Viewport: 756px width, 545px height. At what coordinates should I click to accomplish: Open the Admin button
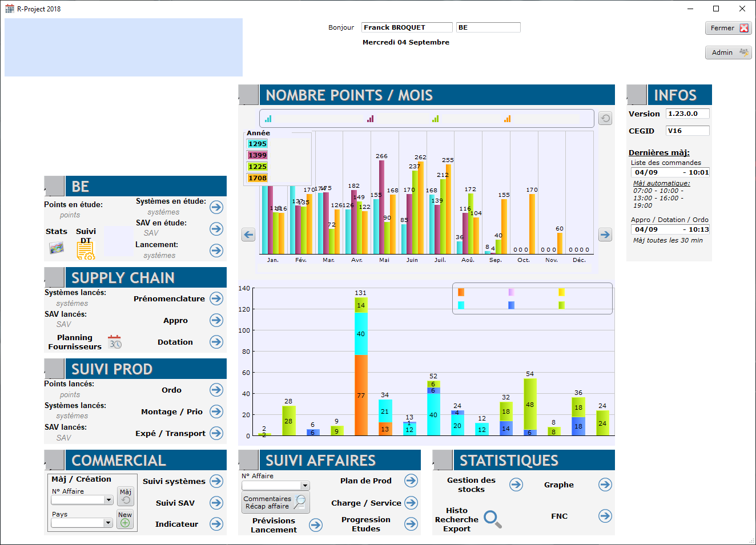click(729, 53)
